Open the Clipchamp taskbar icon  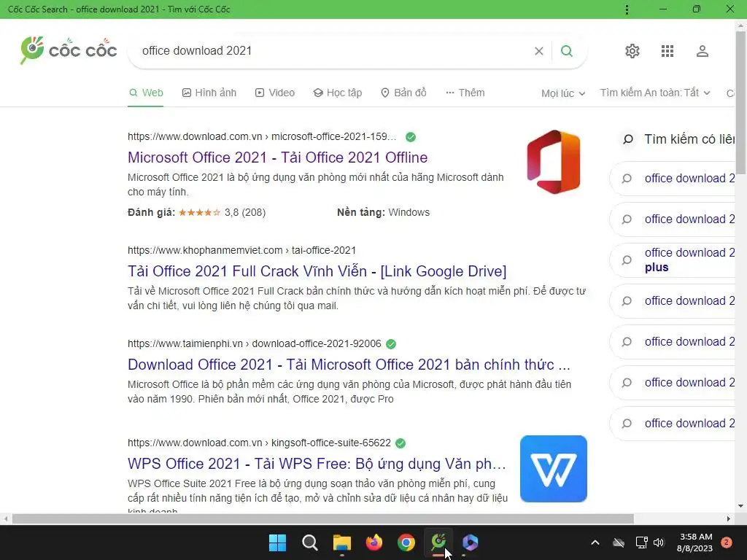471,542
